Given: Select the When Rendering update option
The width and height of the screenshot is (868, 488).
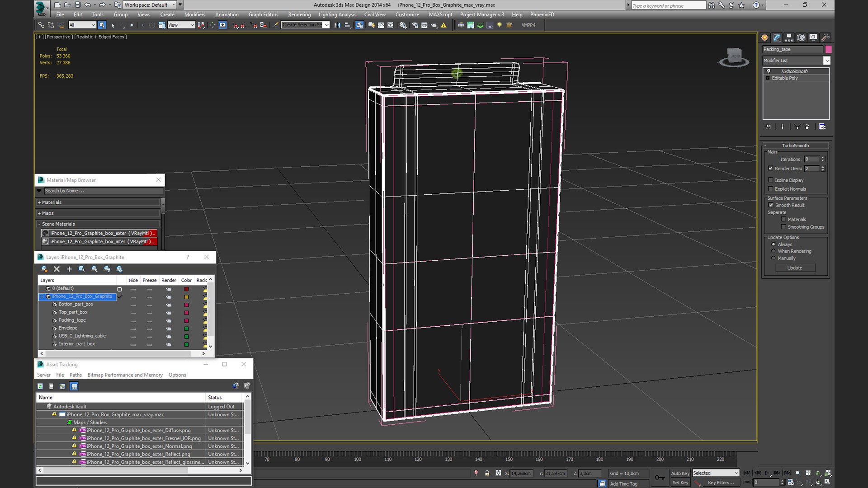Looking at the screenshot, I should [774, 251].
